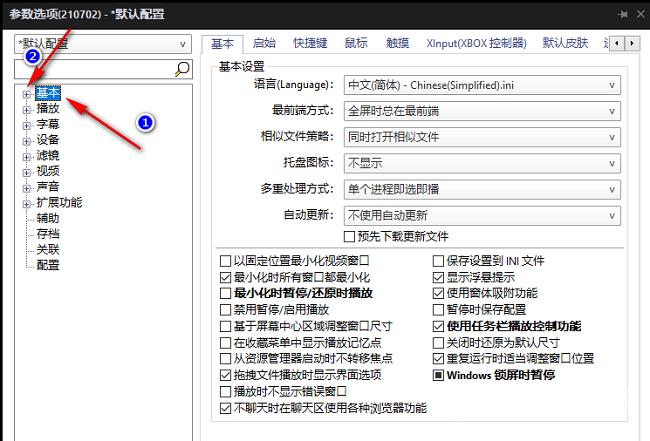Switch to the 快捷键 tab
The image size is (650, 441).
point(310,43)
